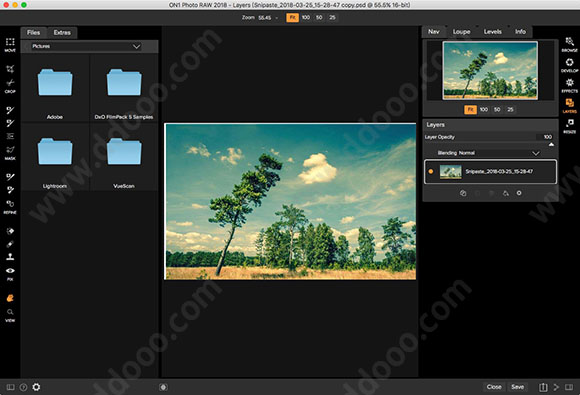Screen dimensions: 580x395
Task: Click the Close button
Action: [494, 387]
